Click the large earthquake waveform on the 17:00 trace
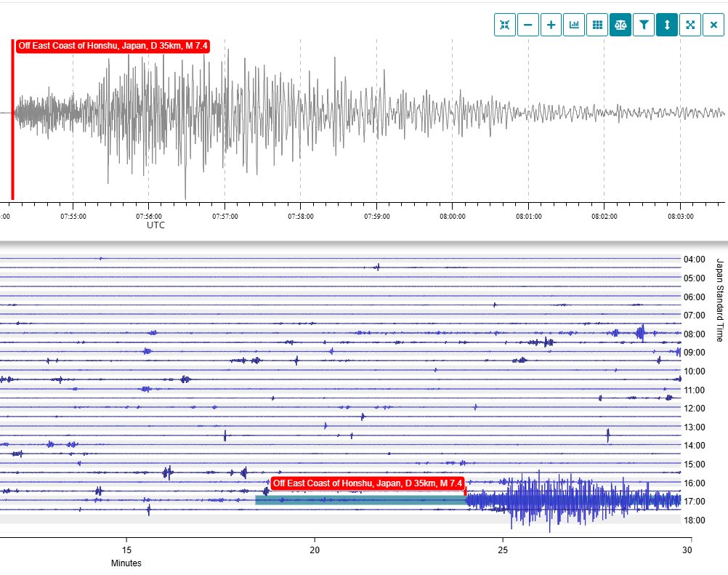 coord(573,501)
